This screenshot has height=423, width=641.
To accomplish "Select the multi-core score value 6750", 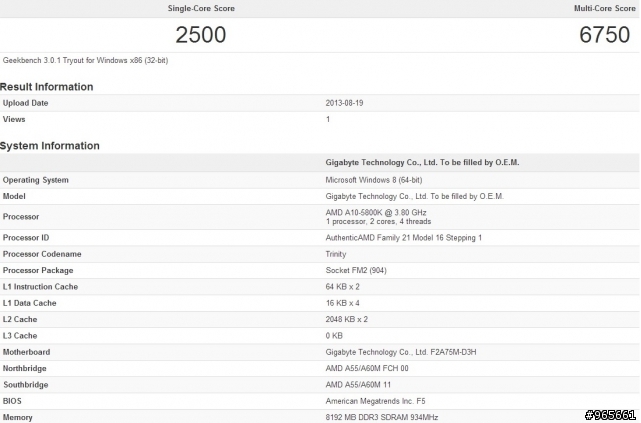I will (605, 35).
